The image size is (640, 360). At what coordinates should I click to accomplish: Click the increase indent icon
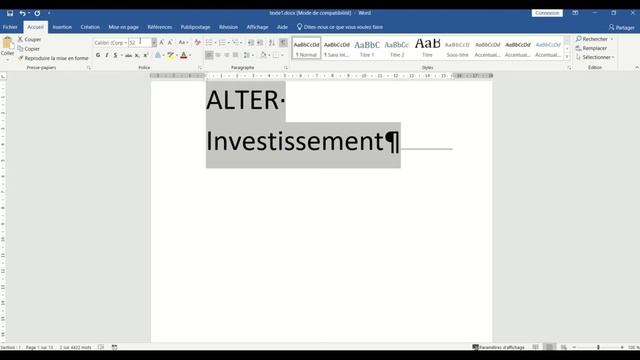[260, 42]
